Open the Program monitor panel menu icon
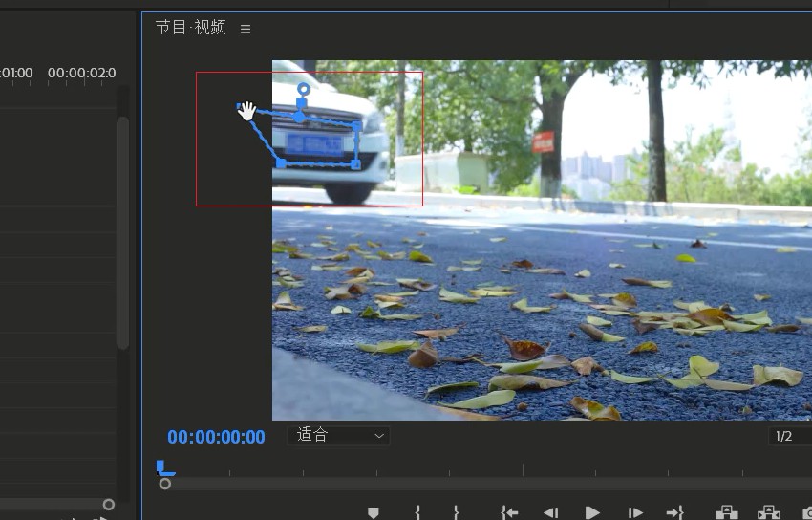The image size is (812, 520). 246,29
